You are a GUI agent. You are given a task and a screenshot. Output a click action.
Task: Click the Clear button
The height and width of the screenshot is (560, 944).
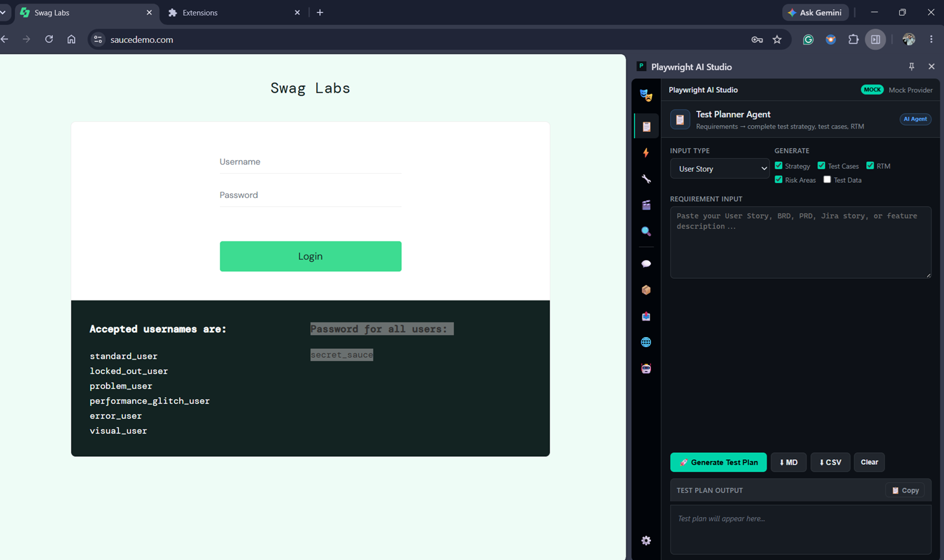(x=869, y=462)
